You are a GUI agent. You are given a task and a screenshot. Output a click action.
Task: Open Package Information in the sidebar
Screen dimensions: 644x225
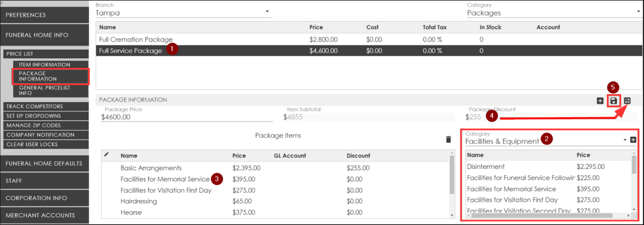(38, 76)
